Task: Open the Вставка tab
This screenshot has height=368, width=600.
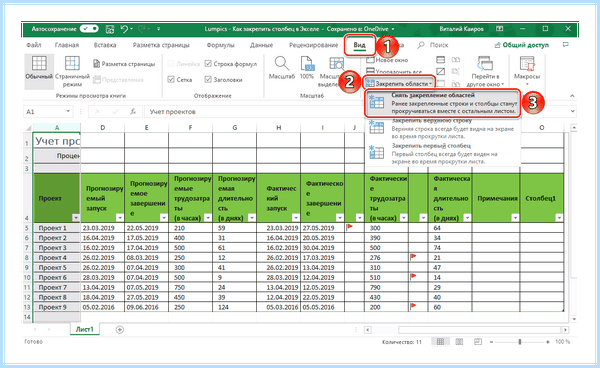Action: [105, 45]
